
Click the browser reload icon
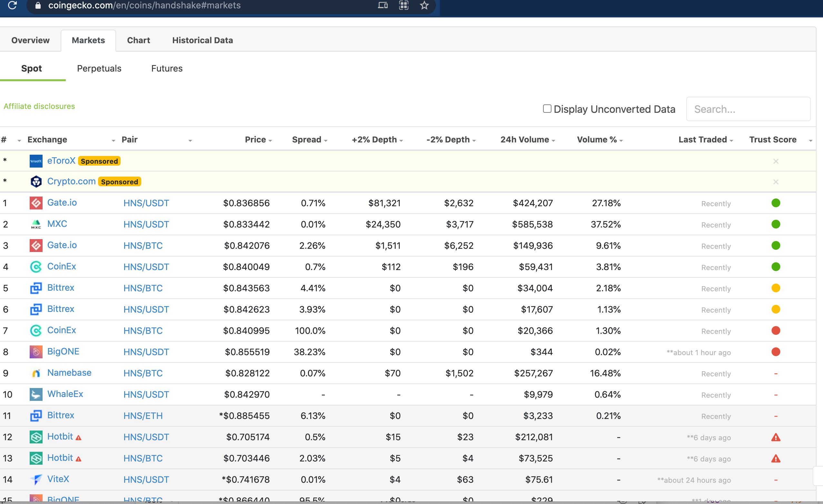coord(12,5)
